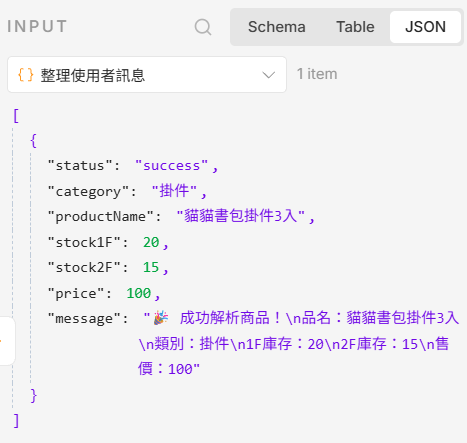
Task: Switch to the Table view
Action: [355, 27]
